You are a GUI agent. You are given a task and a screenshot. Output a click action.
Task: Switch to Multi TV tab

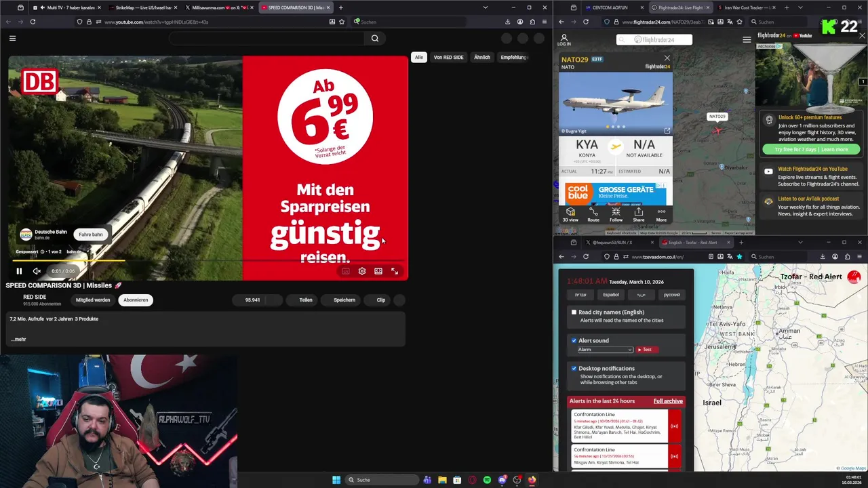(66, 7)
